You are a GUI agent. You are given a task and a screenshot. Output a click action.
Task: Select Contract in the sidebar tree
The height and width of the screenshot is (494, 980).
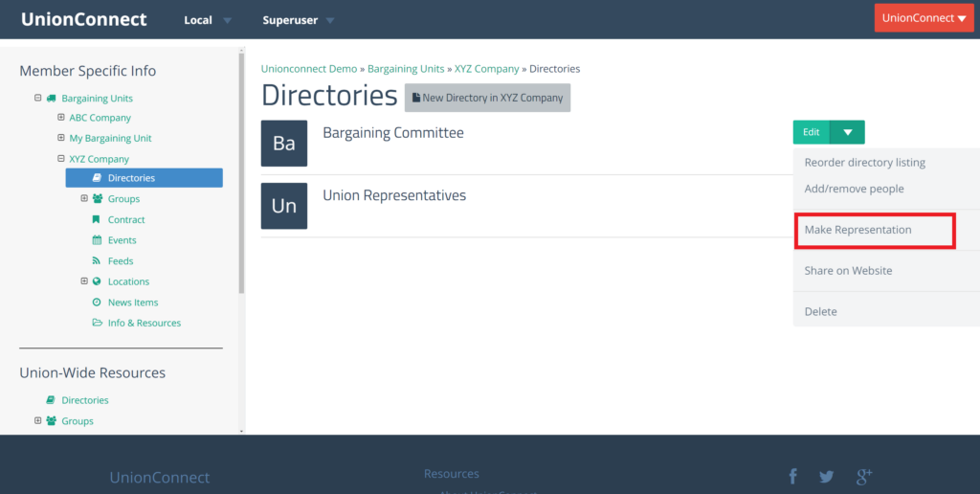coord(126,219)
